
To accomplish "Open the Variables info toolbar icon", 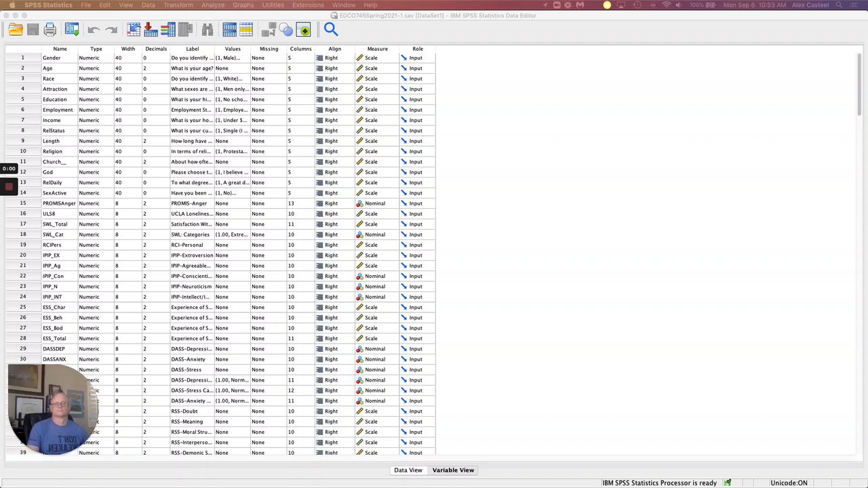I will tap(167, 29).
